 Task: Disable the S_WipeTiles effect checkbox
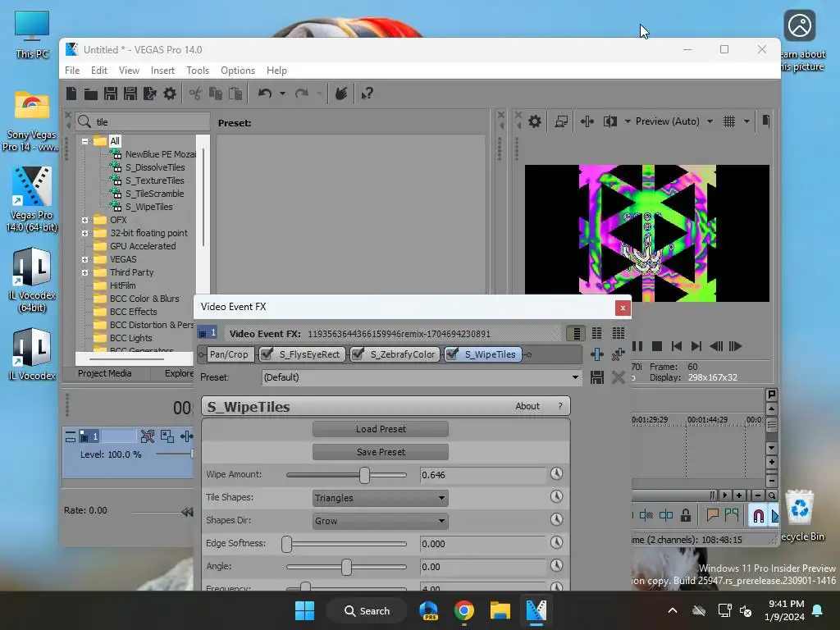(x=452, y=354)
